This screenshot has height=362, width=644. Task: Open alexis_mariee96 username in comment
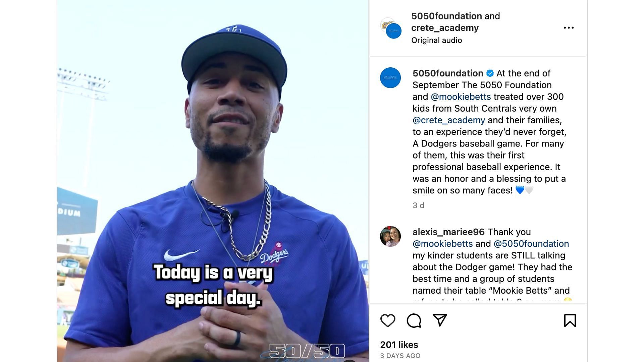tap(448, 232)
